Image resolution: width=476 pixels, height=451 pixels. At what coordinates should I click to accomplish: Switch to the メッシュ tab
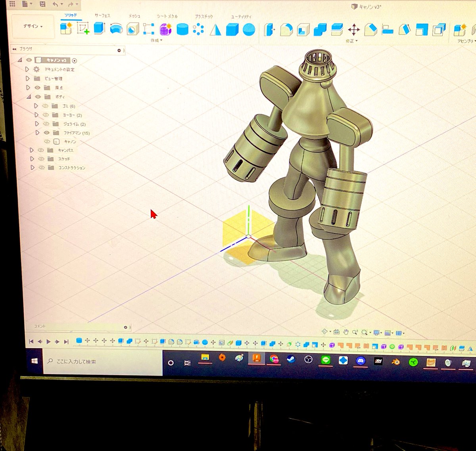134,16
